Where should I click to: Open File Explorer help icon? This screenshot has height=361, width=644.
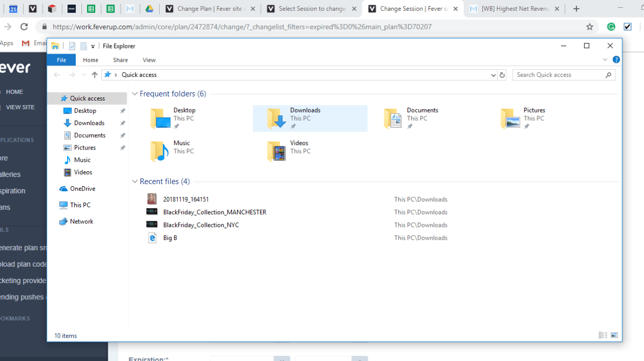(x=616, y=60)
